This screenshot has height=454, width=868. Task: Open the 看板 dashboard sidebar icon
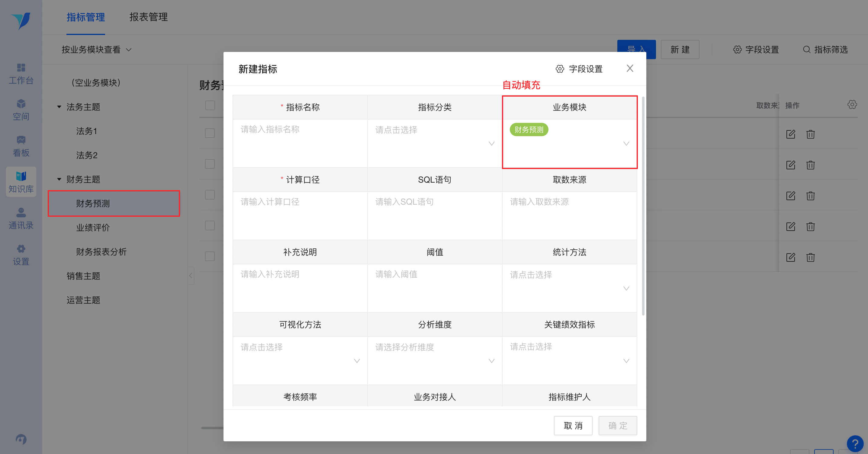21,146
